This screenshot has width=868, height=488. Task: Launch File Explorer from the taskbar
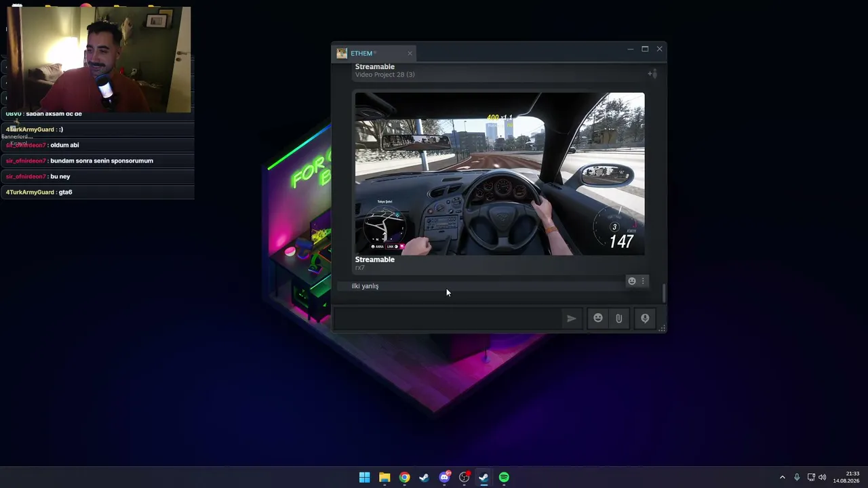(384, 477)
